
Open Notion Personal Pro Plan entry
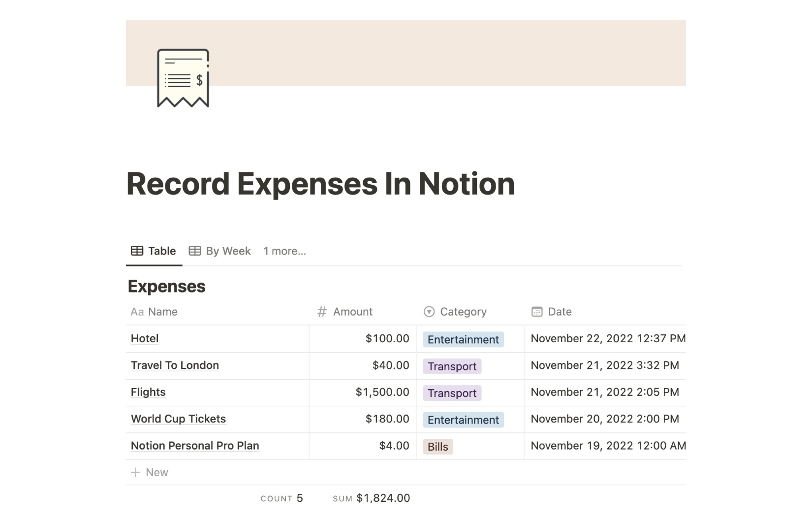195,446
